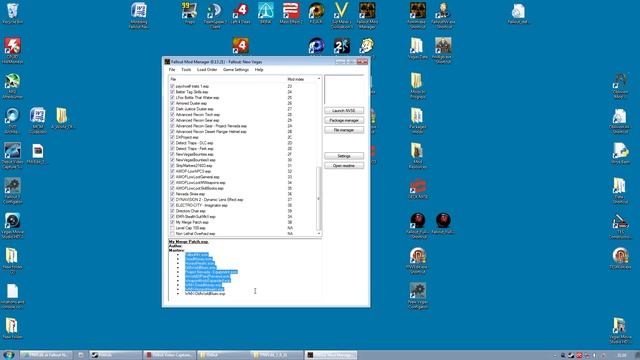Viewport: 640px width, 360px height.
Task: Select DYNAVISION 2 - Dynamic Lens Effect.esp
Action: [209, 200]
